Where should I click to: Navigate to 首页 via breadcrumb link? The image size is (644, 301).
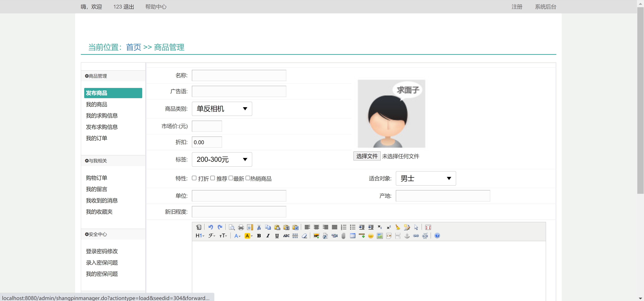click(x=133, y=47)
